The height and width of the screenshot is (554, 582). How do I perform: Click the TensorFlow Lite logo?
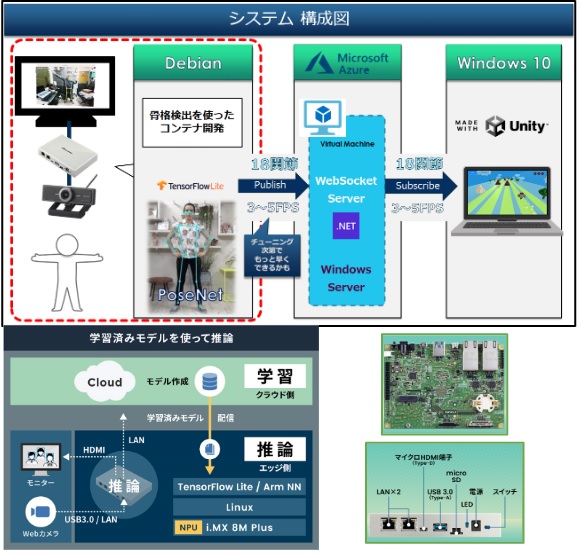[190, 186]
